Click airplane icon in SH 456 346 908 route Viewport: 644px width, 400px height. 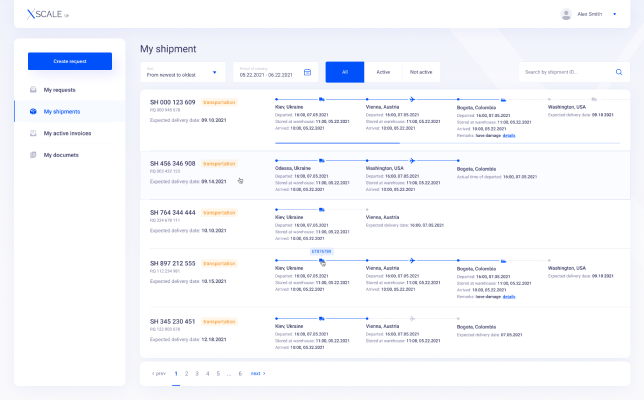tap(412, 161)
